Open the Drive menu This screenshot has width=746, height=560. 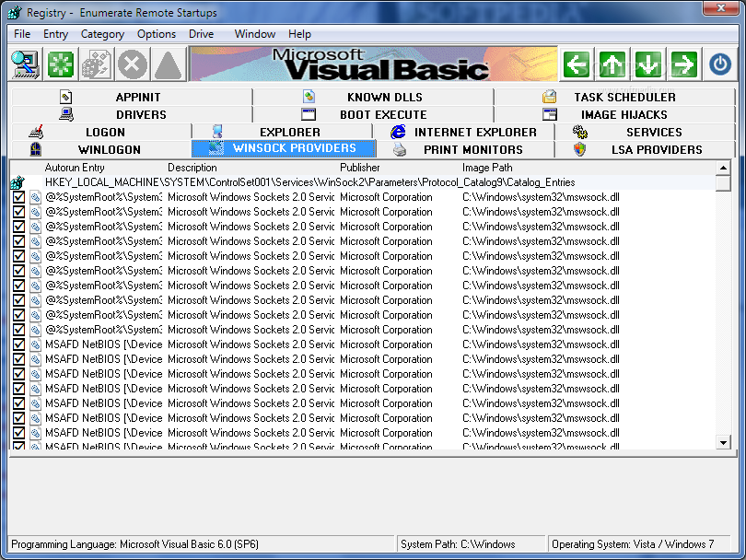pos(202,34)
